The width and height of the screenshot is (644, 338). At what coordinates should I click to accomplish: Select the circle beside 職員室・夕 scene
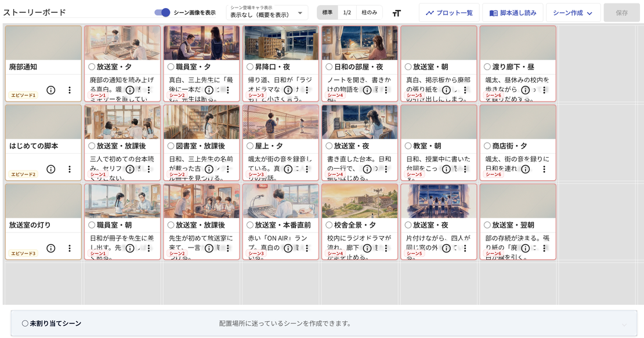coord(171,67)
